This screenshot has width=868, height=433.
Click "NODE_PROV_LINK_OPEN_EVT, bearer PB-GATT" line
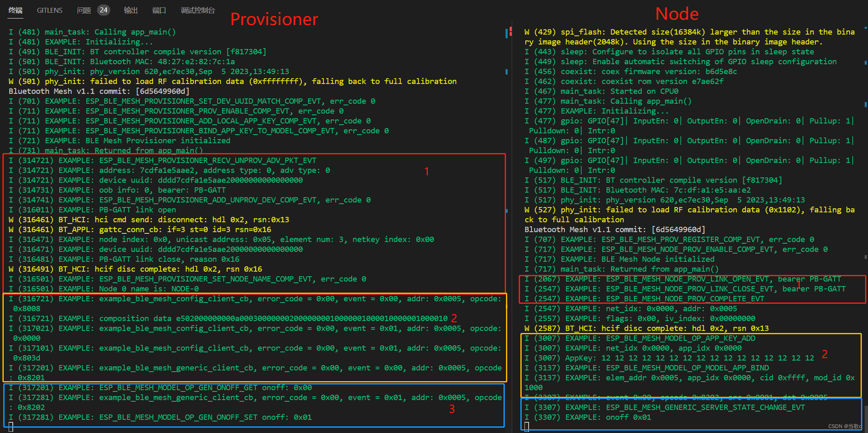point(683,279)
